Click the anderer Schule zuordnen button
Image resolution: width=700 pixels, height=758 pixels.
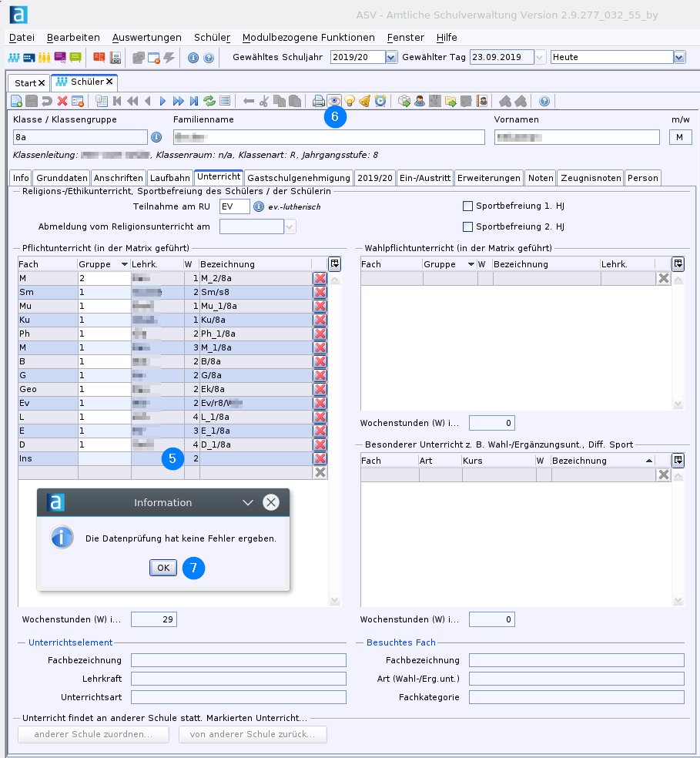click(93, 734)
